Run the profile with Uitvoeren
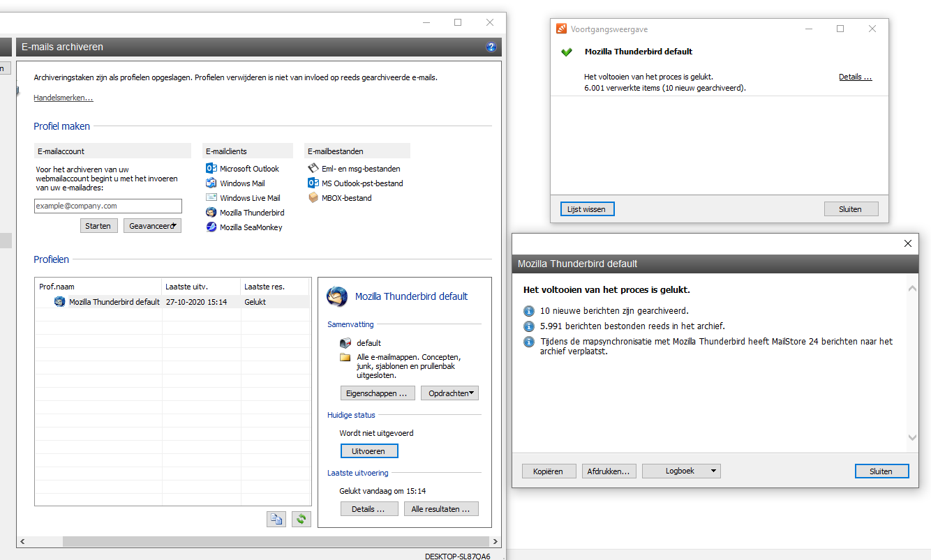 [x=369, y=451]
